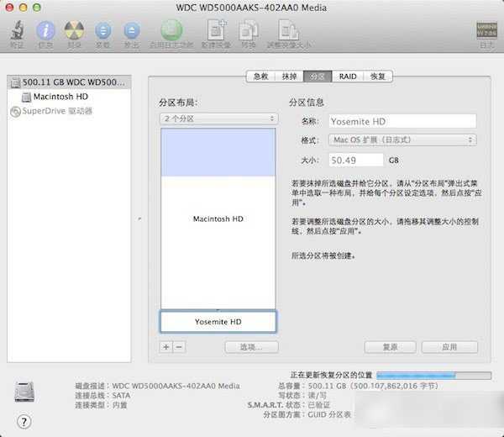Screen dimensions: 504x437
Task: Select the 抹掉 Erase tab
Action: [289, 76]
